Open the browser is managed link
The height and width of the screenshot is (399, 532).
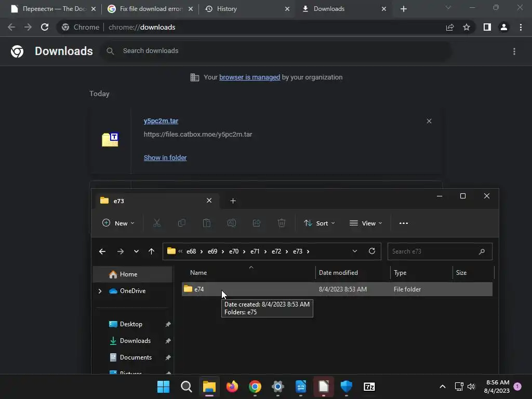pyautogui.click(x=250, y=77)
